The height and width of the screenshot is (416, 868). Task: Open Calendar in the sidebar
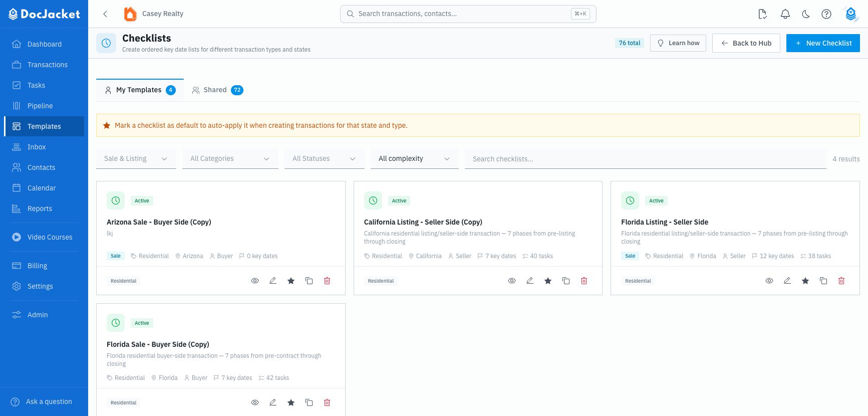pos(44,188)
